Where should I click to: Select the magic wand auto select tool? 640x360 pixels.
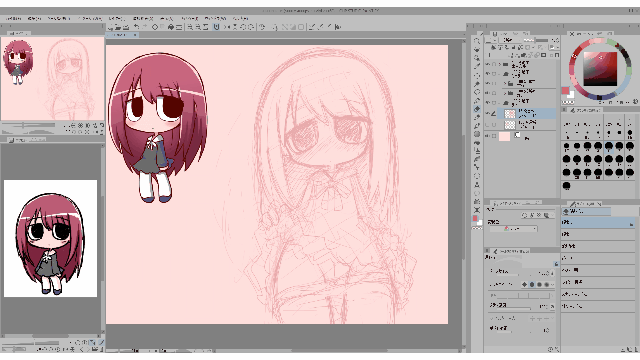pos(477,84)
